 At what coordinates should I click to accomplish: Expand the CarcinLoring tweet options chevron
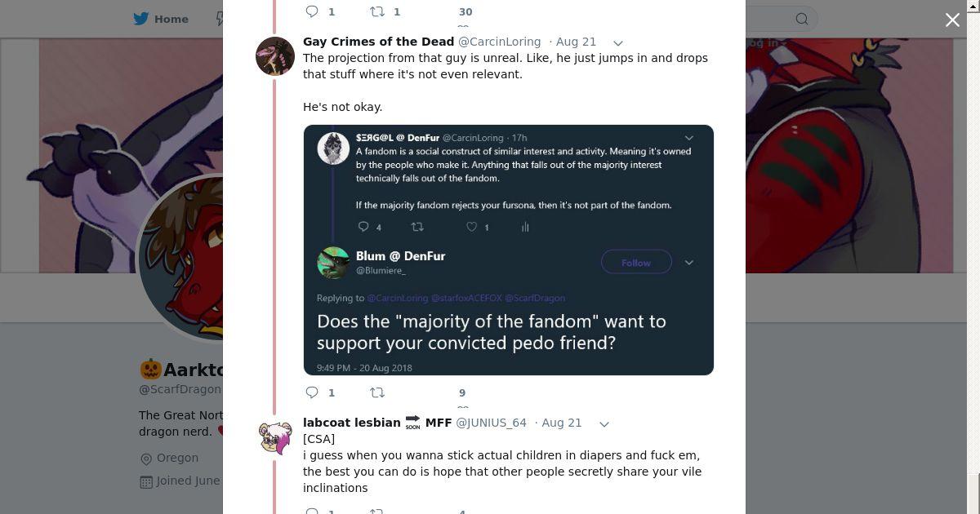pos(618,42)
